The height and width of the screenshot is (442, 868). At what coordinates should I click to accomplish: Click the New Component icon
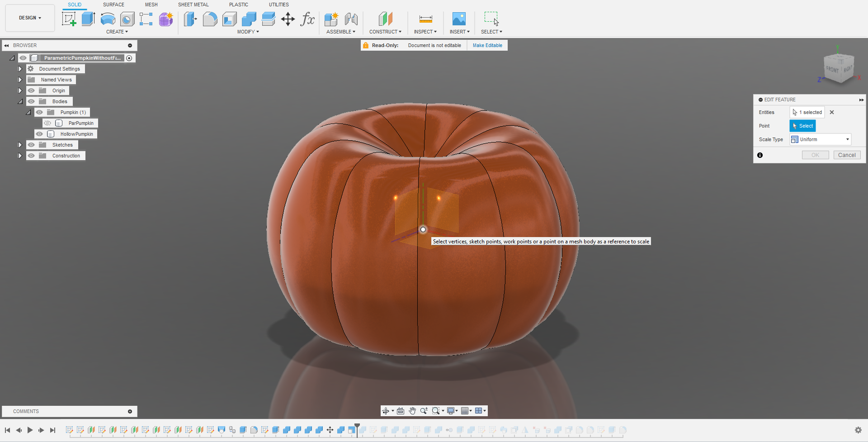coord(331,19)
